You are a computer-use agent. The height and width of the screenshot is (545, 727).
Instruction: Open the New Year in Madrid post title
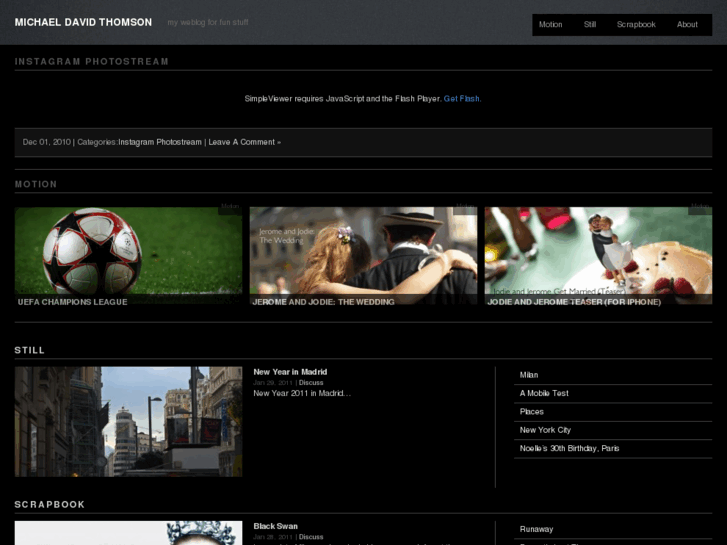(290, 372)
